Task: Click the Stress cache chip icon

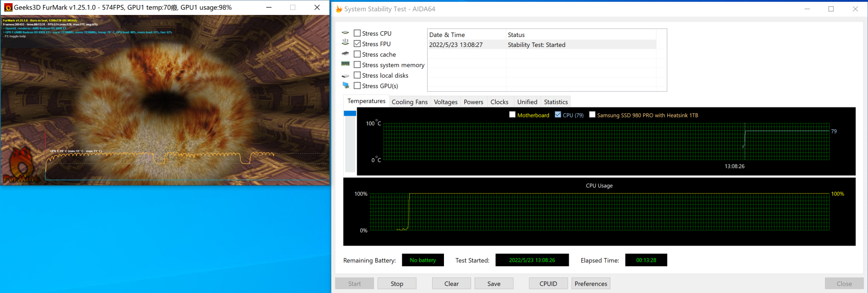Action: coord(345,54)
